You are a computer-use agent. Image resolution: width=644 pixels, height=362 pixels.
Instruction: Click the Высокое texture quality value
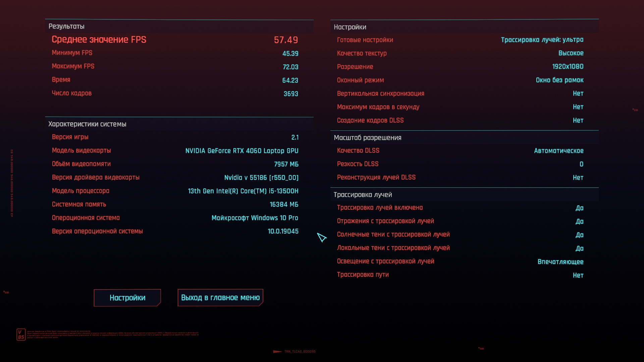pos(571,53)
